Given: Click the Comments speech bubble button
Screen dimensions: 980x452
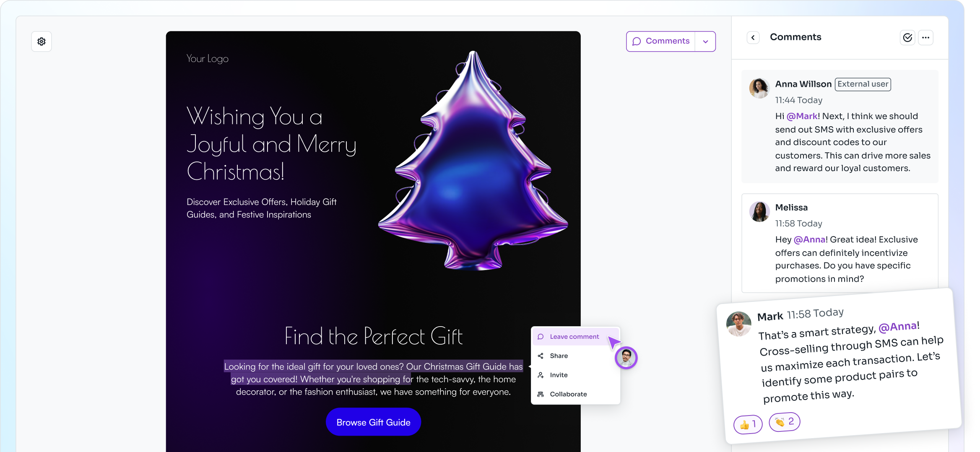Looking at the screenshot, I should coord(661,41).
